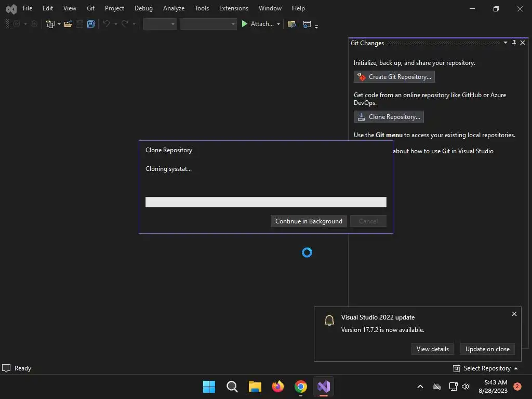Click Create Git Repository button
The height and width of the screenshot is (399, 532).
pos(394,77)
